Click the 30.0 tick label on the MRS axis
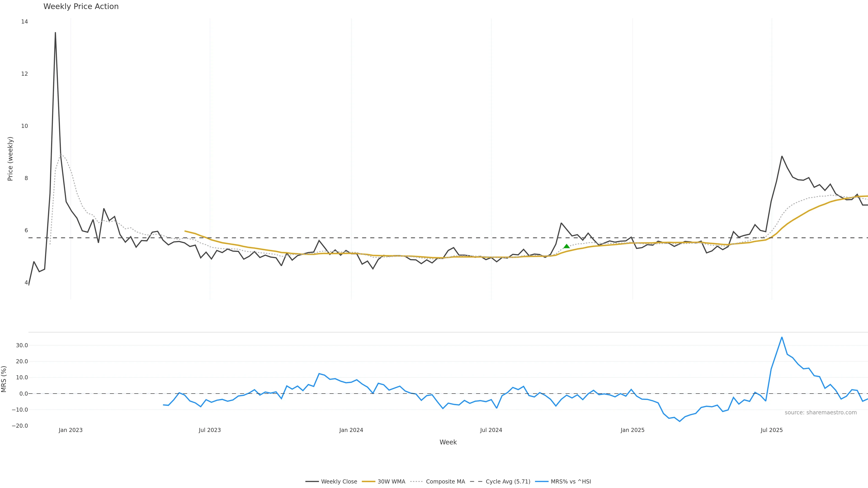Image resolution: width=868 pixels, height=488 pixels. 21,345
